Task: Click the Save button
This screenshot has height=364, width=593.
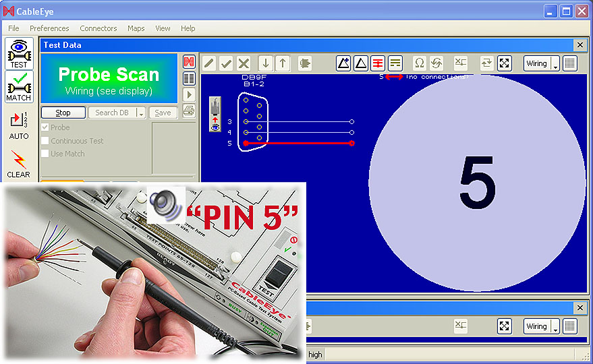Action: [163, 113]
